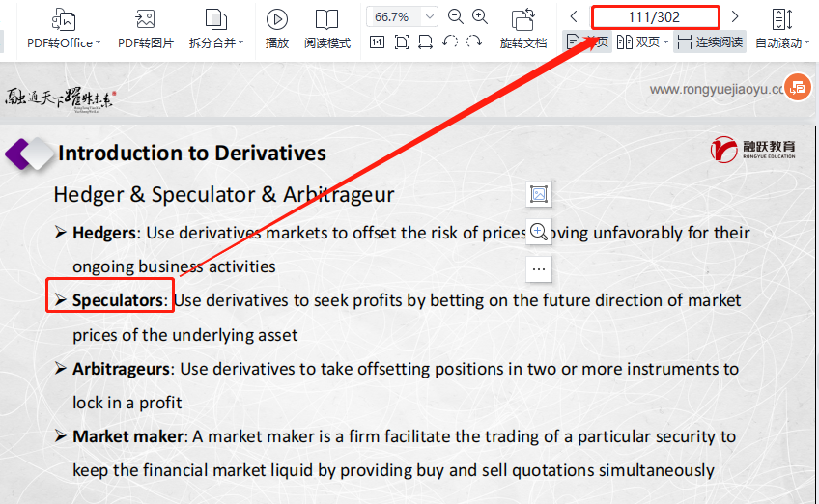The height and width of the screenshot is (504, 819).
Task: Rotate page counterclockwise icon
Action: (x=450, y=42)
